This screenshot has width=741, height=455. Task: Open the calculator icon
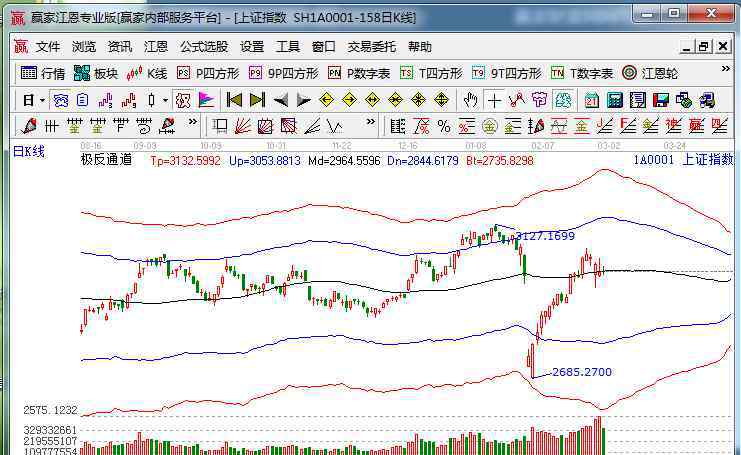tap(615, 100)
